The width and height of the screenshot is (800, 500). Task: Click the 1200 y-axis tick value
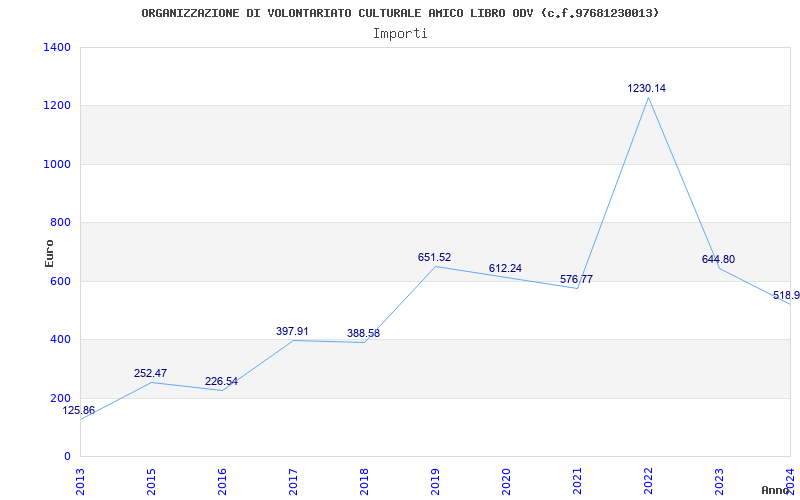tap(58, 106)
